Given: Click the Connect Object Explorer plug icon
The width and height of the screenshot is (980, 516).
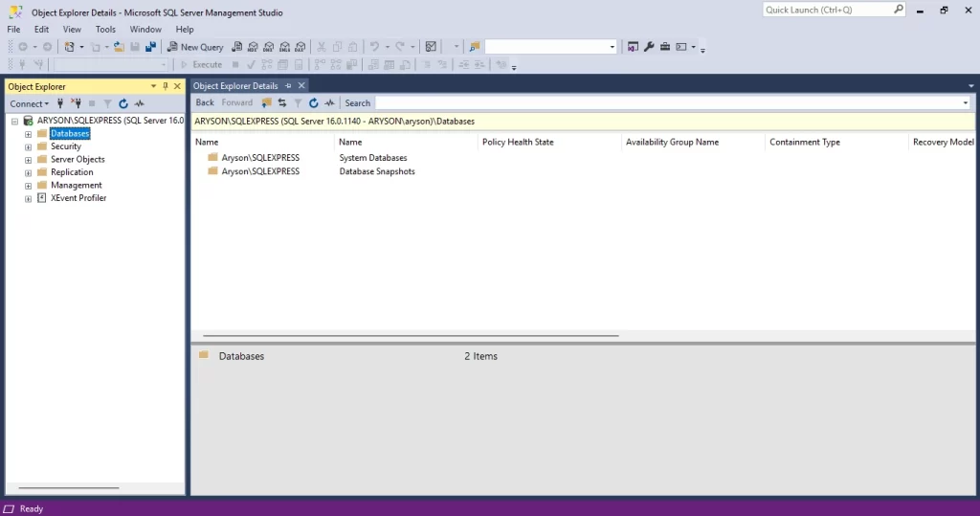Looking at the screenshot, I should point(60,103).
